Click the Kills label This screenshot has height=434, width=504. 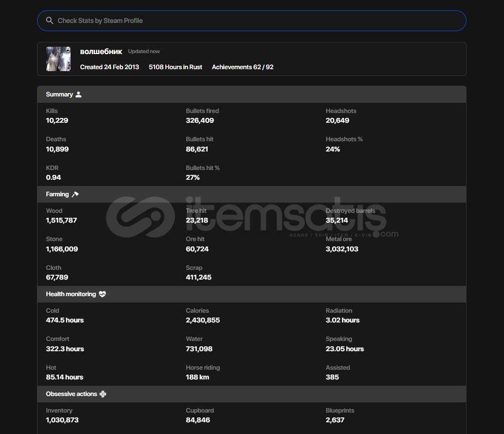(52, 111)
